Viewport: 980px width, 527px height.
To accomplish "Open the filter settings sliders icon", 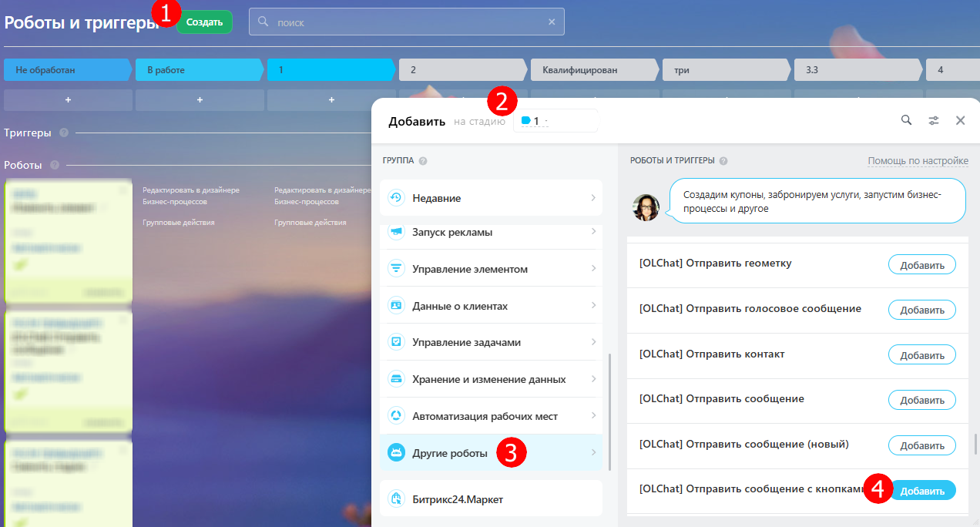I will [x=934, y=120].
